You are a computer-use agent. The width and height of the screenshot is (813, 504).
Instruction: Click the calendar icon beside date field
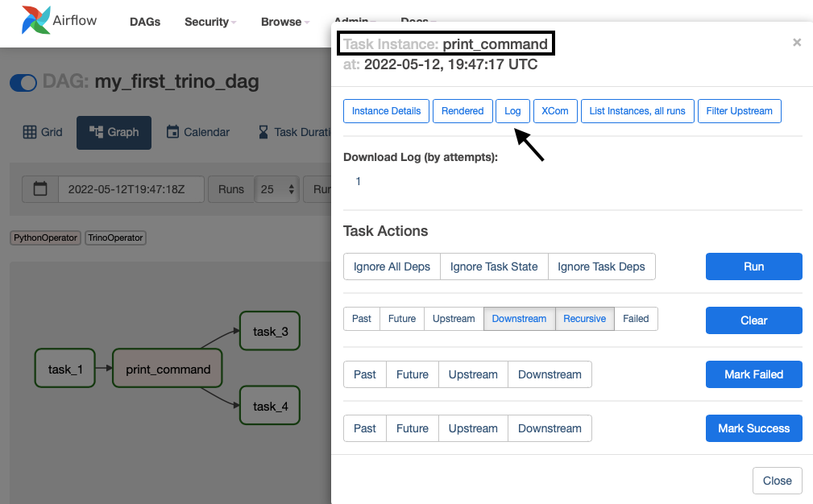40,189
